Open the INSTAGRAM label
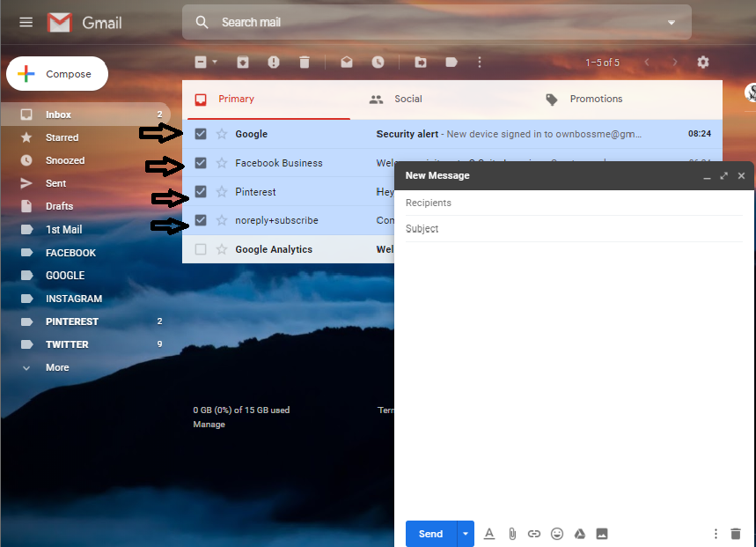This screenshot has height=547, width=756. [86, 299]
